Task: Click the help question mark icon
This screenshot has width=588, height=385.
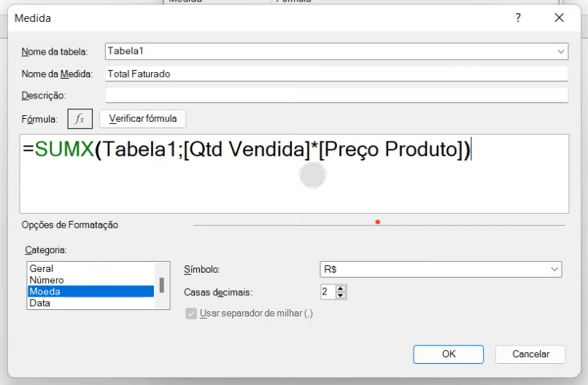Action: click(x=518, y=17)
